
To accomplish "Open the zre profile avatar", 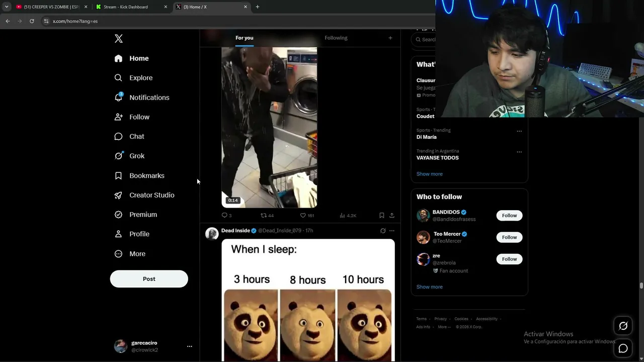I will click(423, 259).
